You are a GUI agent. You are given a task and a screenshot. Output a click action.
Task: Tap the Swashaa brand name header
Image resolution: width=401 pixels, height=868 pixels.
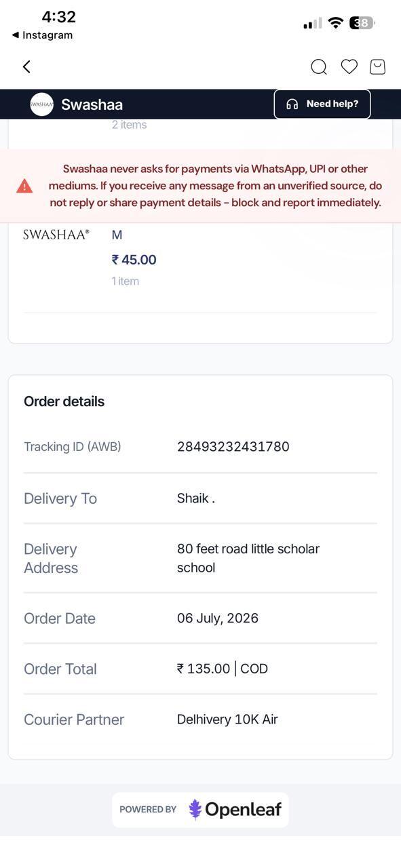point(92,104)
